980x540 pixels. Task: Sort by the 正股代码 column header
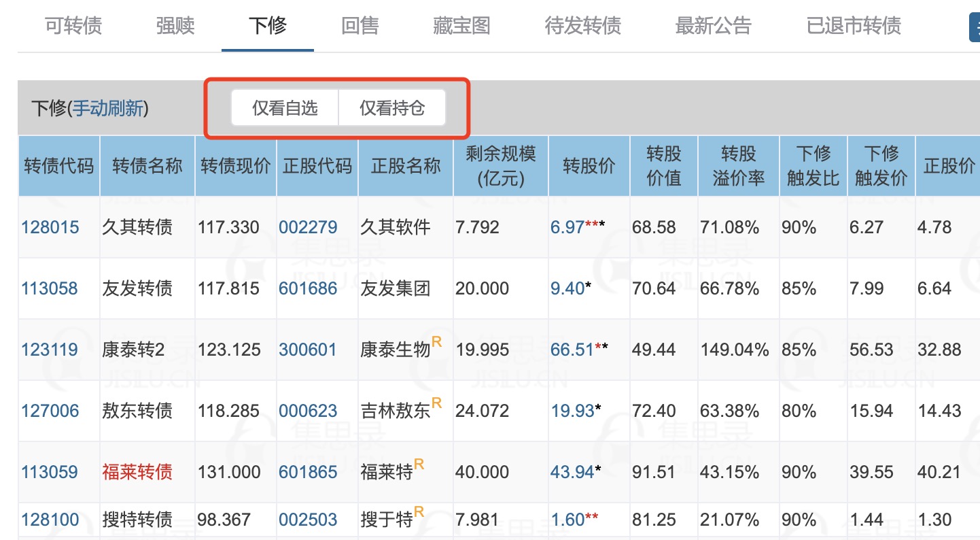[317, 166]
